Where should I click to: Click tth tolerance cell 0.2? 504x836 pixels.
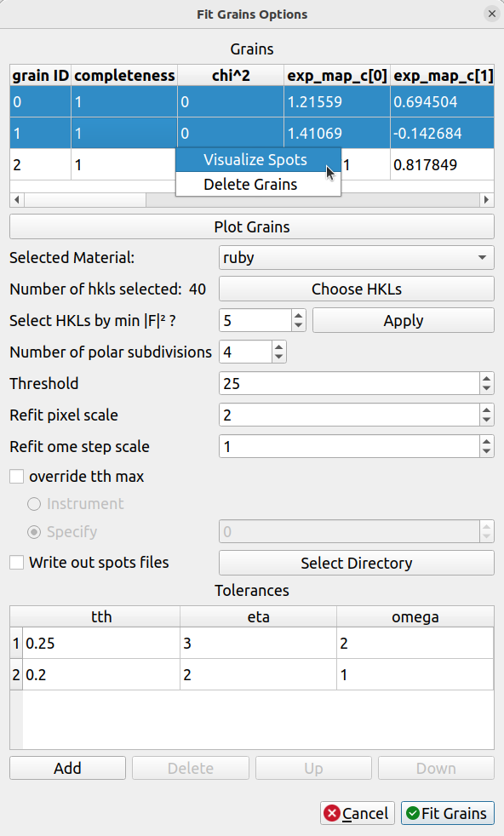[x=101, y=674]
